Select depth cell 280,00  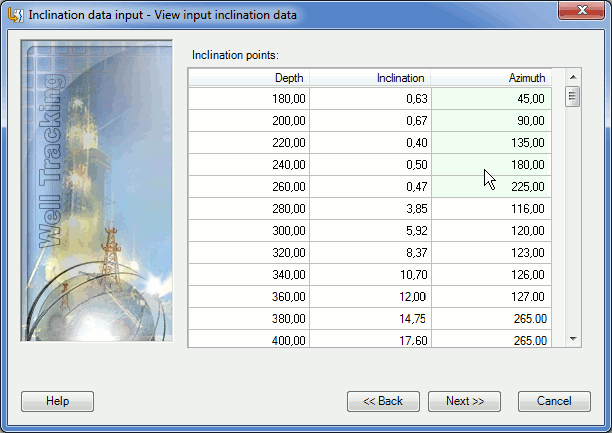tap(249, 209)
